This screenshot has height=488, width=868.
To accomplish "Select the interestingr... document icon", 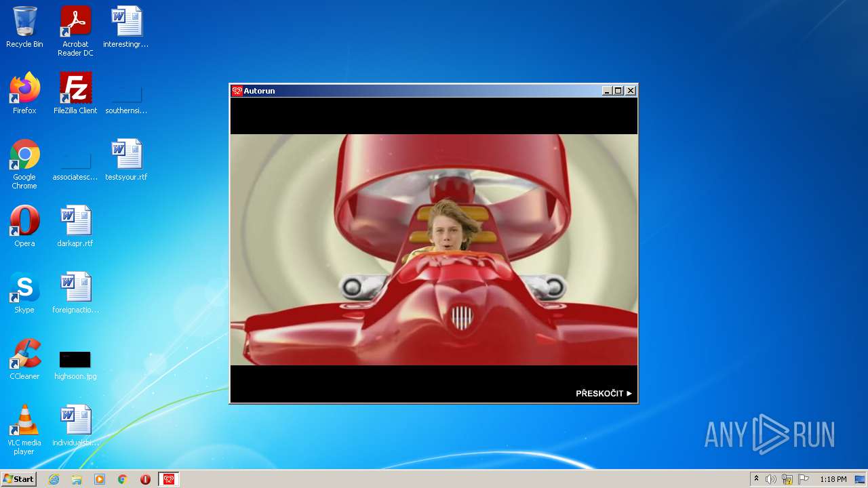I will [126, 27].
